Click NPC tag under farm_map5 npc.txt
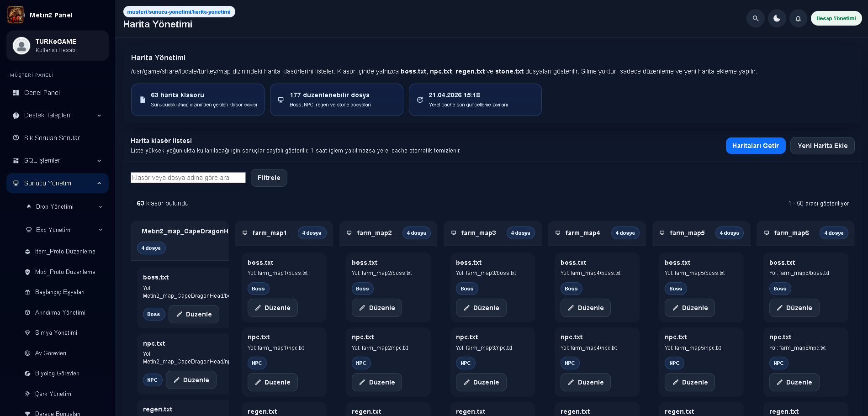The height and width of the screenshot is (416, 868). pyautogui.click(x=674, y=363)
